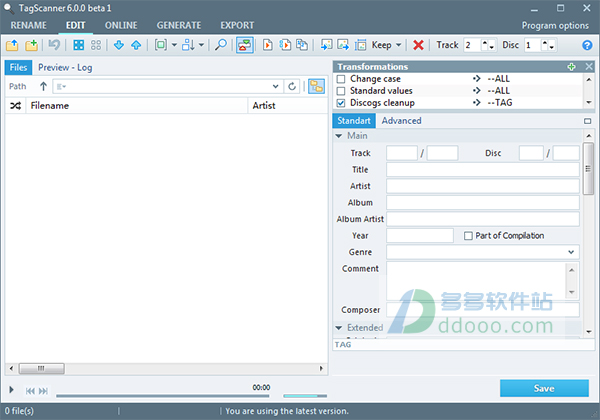Click the blue help question mark icon
The width and height of the screenshot is (600, 420).
tap(587, 45)
